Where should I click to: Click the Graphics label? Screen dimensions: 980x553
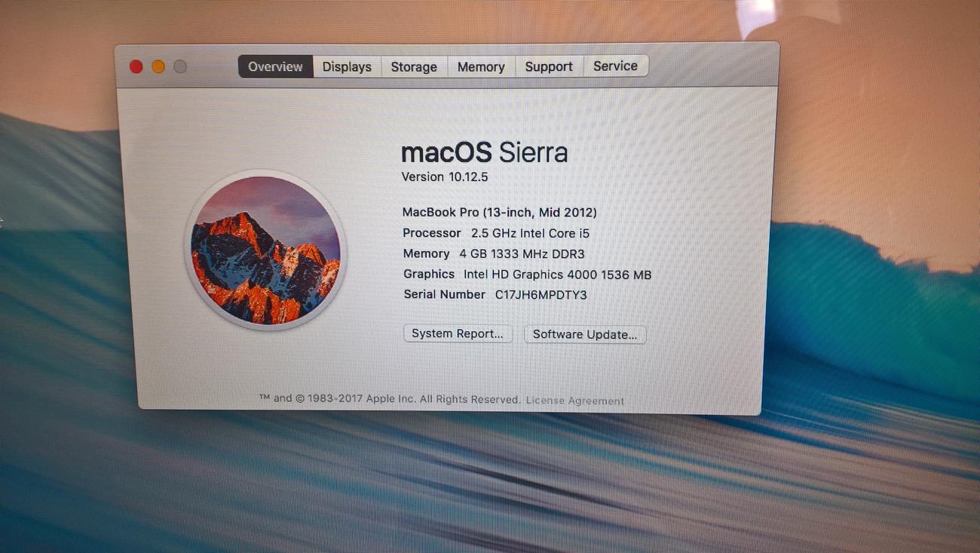click(x=429, y=274)
